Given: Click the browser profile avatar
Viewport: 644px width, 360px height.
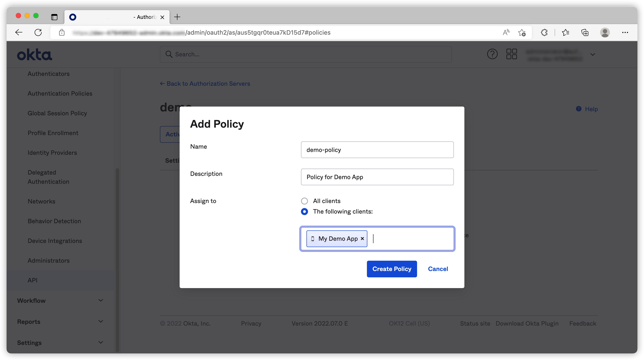Looking at the screenshot, I should [x=605, y=32].
